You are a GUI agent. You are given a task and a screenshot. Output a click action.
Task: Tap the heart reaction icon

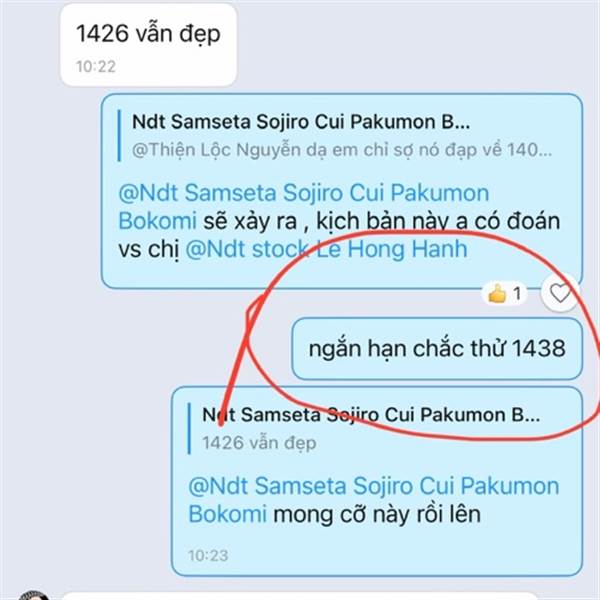(559, 293)
